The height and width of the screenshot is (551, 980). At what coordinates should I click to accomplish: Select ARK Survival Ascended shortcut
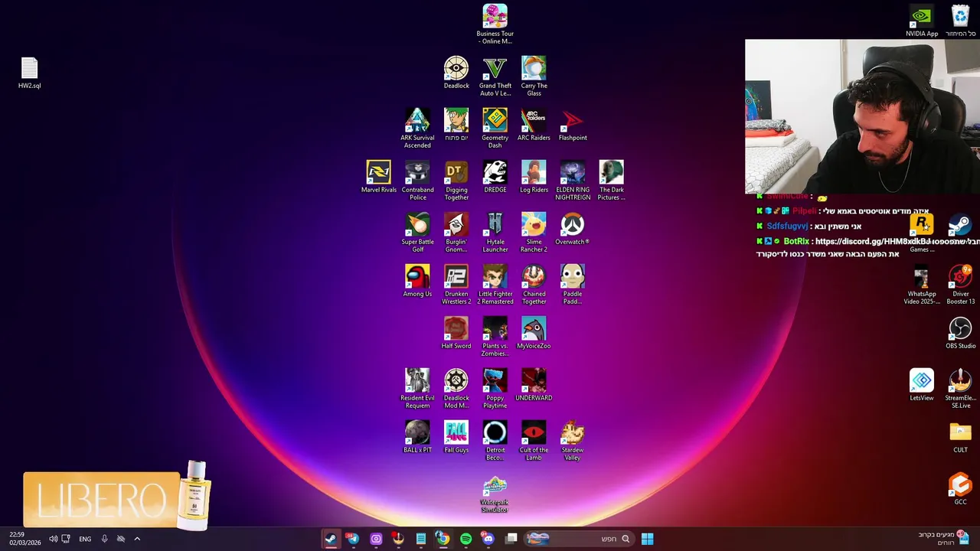point(417,129)
